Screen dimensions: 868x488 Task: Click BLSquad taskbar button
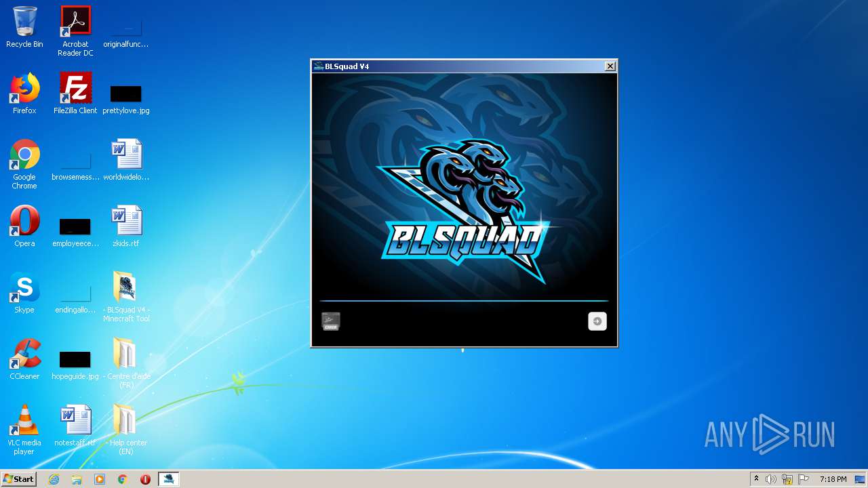(168, 479)
